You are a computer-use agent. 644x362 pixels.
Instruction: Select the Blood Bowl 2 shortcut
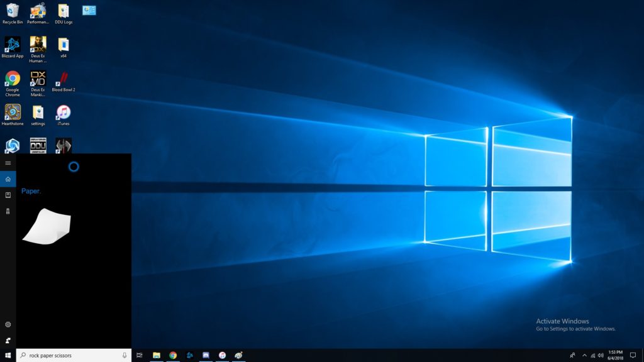[x=63, y=80]
